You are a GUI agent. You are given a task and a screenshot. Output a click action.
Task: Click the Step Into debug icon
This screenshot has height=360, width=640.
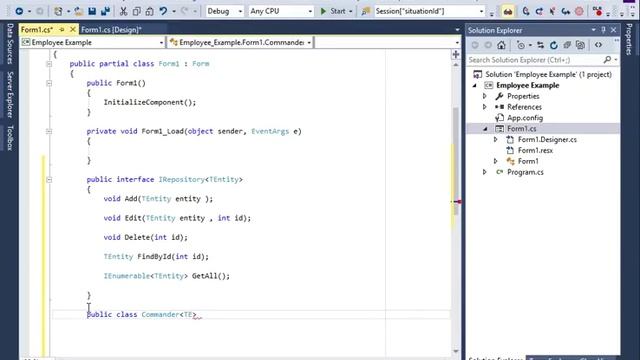coord(526,11)
